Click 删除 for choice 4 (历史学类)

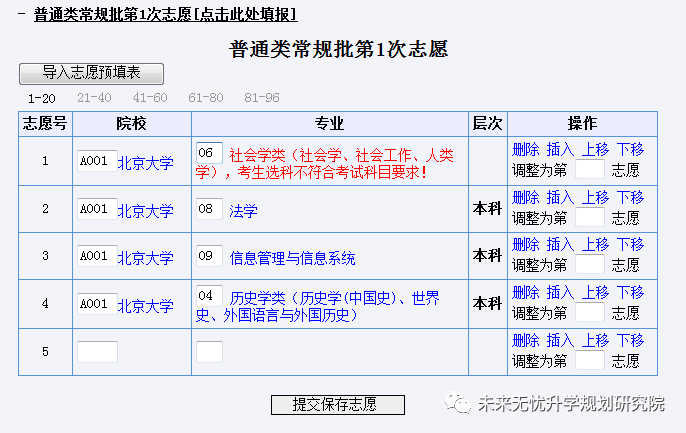pos(525,292)
